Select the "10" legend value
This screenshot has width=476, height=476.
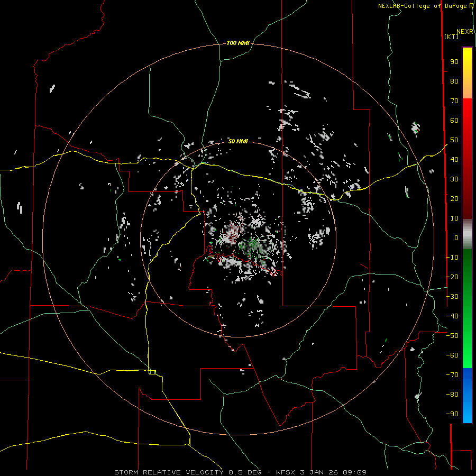click(x=454, y=218)
